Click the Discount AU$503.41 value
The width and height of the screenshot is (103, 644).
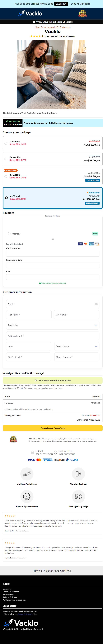point(95,415)
